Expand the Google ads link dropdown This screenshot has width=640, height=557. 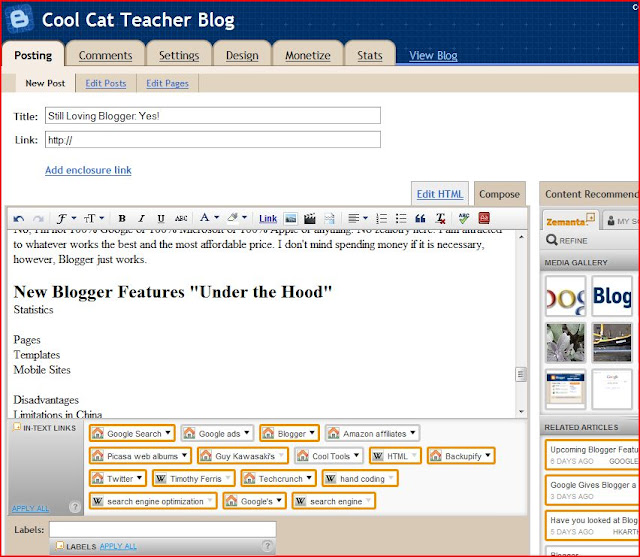(247, 433)
